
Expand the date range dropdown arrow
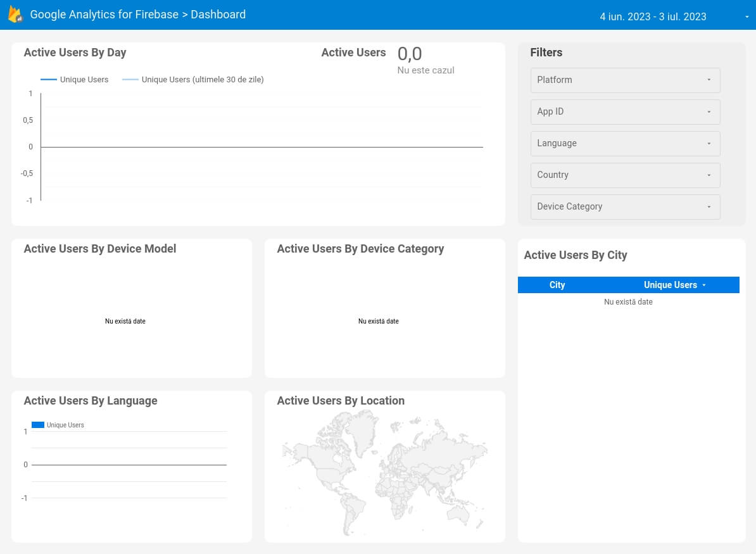[x=747, y=17]
